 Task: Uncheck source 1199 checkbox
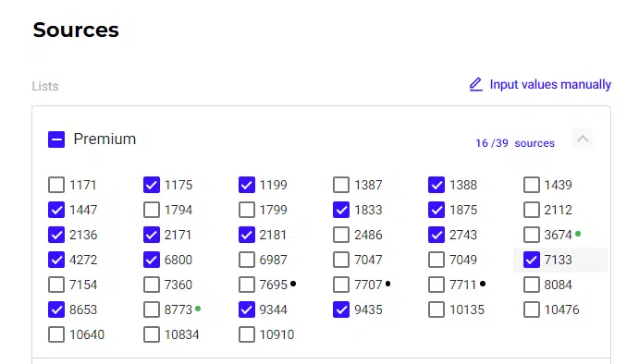[247, 185]
